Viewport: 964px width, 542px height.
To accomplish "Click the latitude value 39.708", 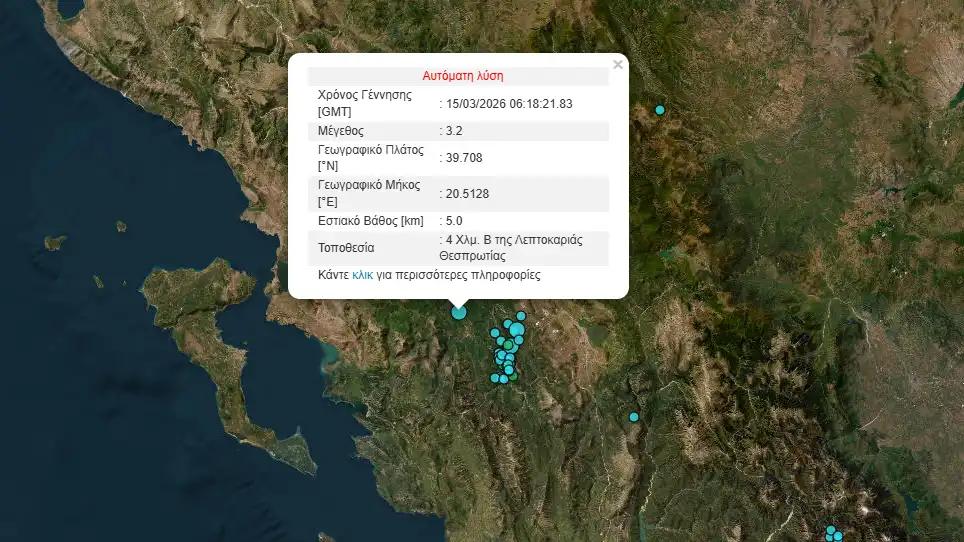I will 462,158.
